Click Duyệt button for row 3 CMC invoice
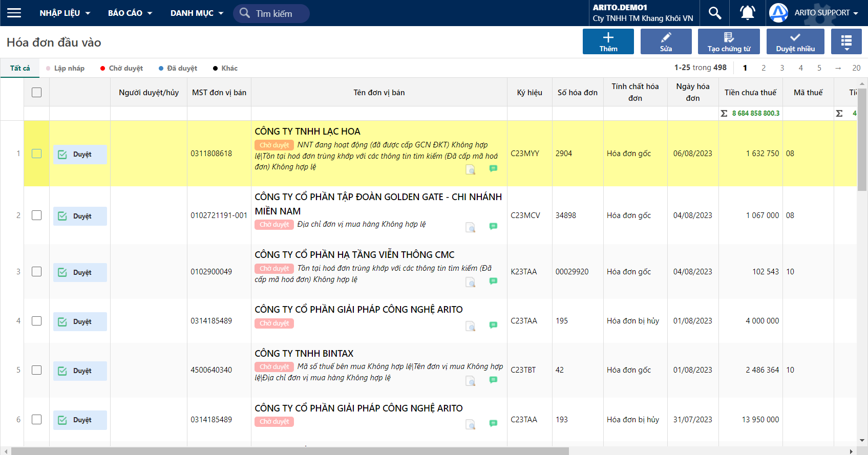The width and height of the screenshot is (868, 455). pyautogui.click(x=80, y=272)
